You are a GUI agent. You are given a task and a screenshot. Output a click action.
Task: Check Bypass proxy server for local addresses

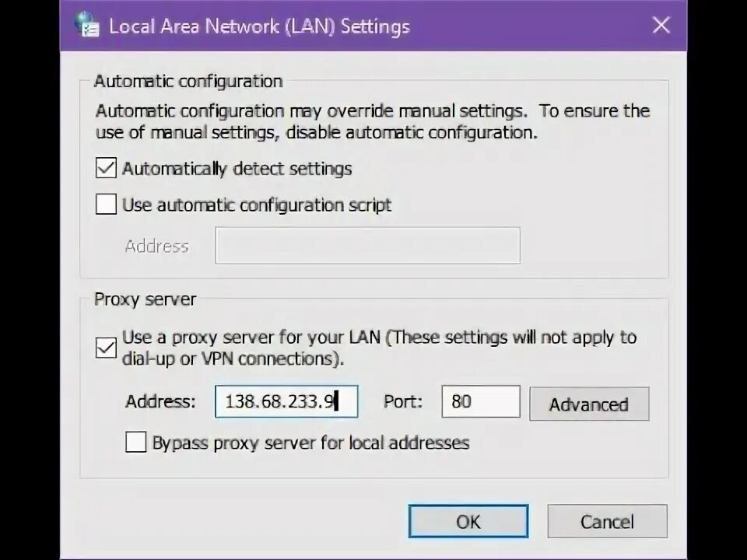(x=135, y=442)
